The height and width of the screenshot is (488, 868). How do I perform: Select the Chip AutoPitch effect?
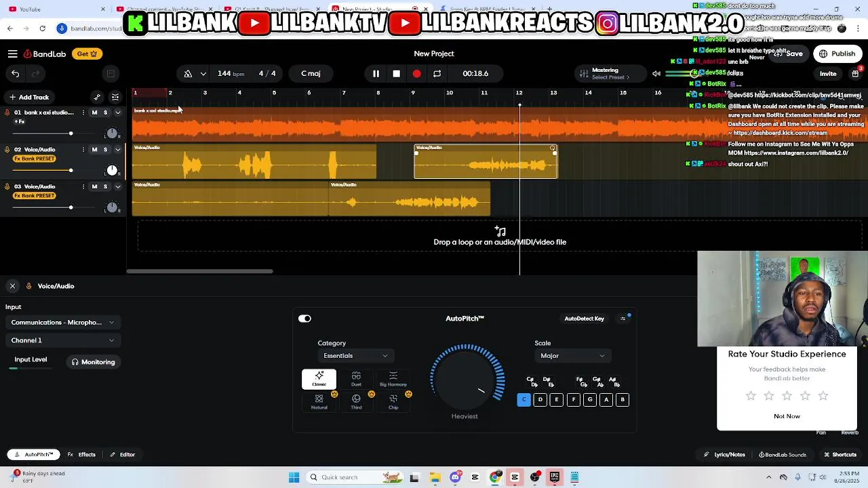tap(393, 402)
